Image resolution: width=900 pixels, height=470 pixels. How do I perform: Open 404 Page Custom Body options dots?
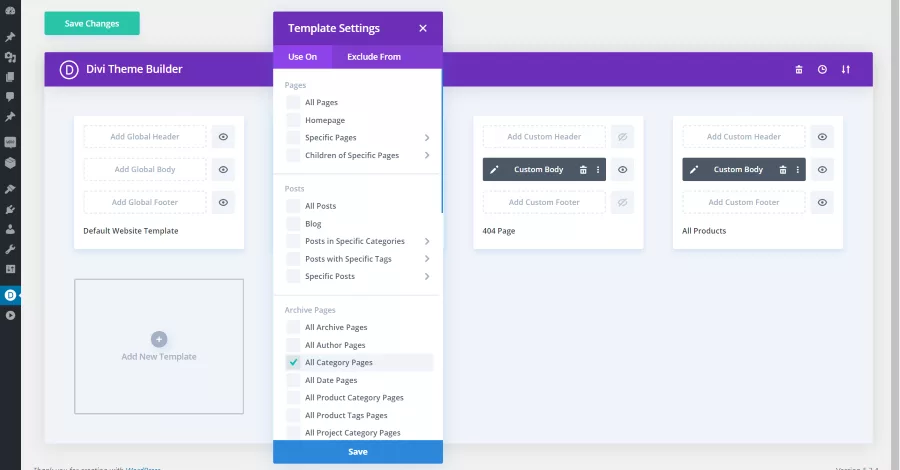(x=598, y=169)
